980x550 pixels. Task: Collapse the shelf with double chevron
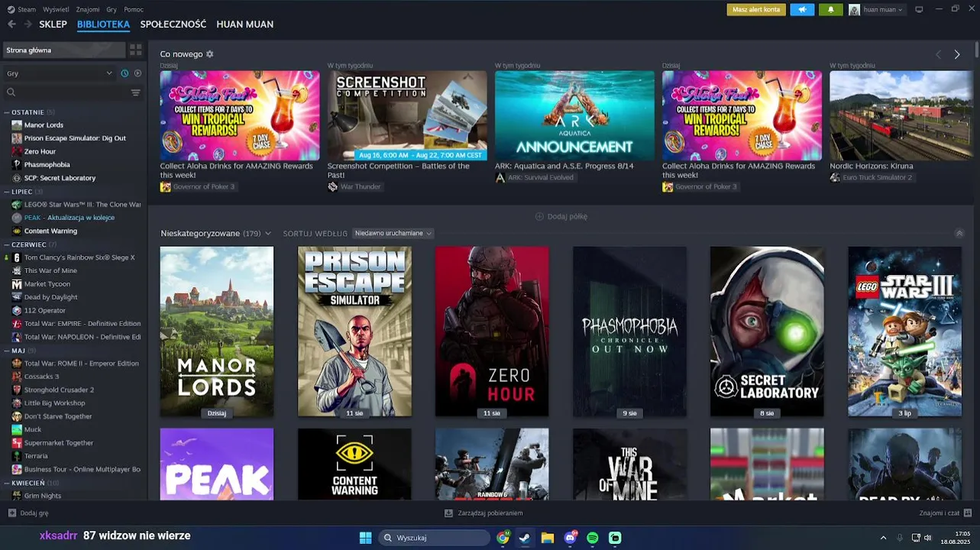[959, 234]
